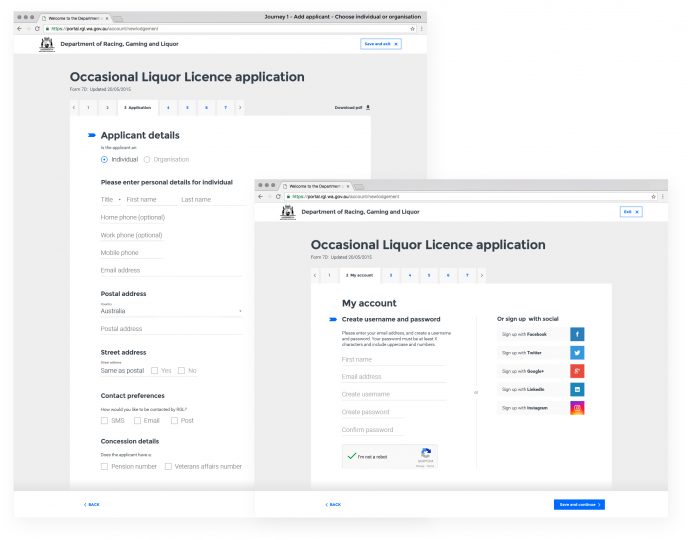
Task: Click the next steps chevron after step 7
Action: (x=481, y=274)
